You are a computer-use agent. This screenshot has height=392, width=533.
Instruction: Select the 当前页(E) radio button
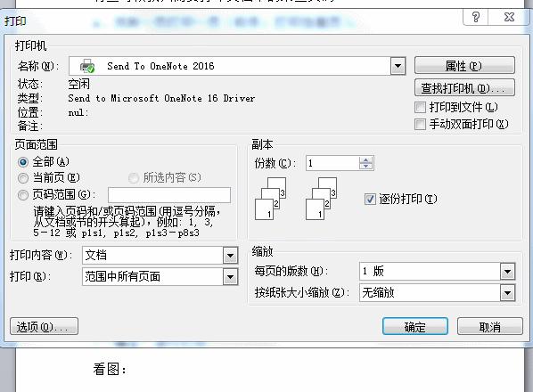[x=23, y=178]
